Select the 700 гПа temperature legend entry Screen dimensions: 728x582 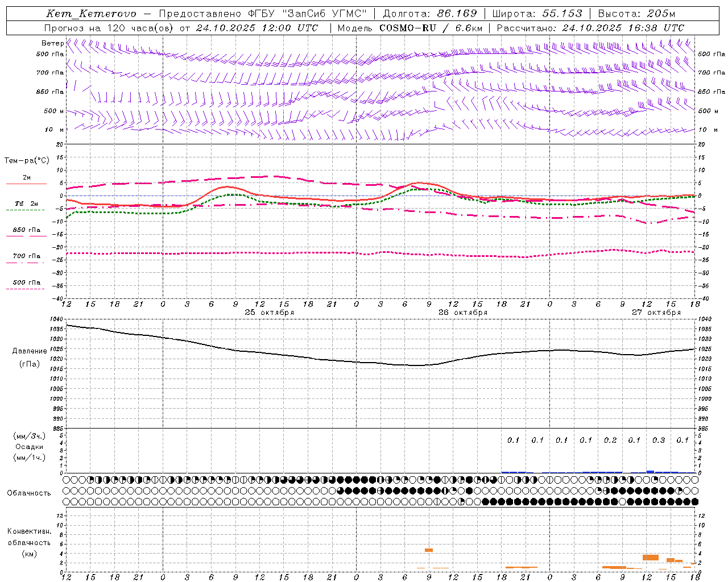pyautogui.click(x=27, y=256)
